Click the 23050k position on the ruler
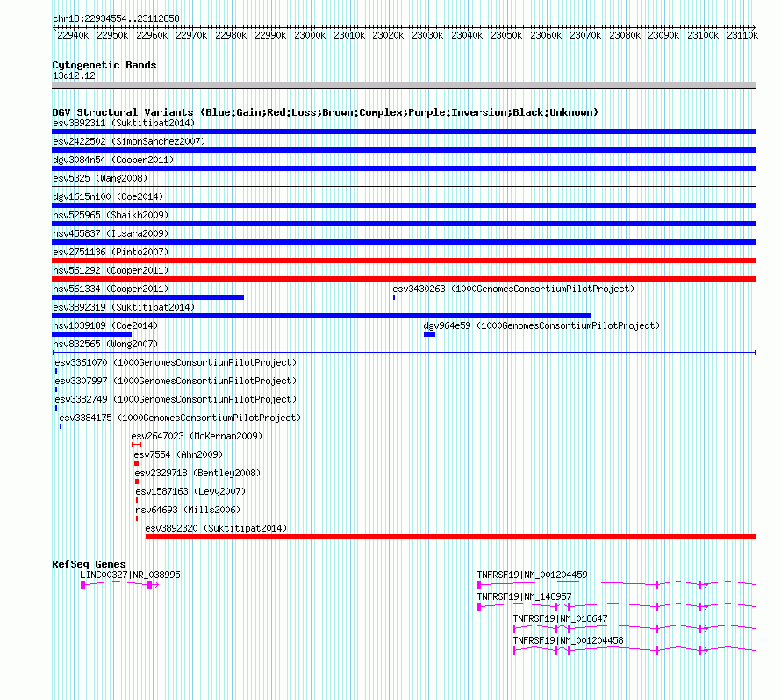 506,35
